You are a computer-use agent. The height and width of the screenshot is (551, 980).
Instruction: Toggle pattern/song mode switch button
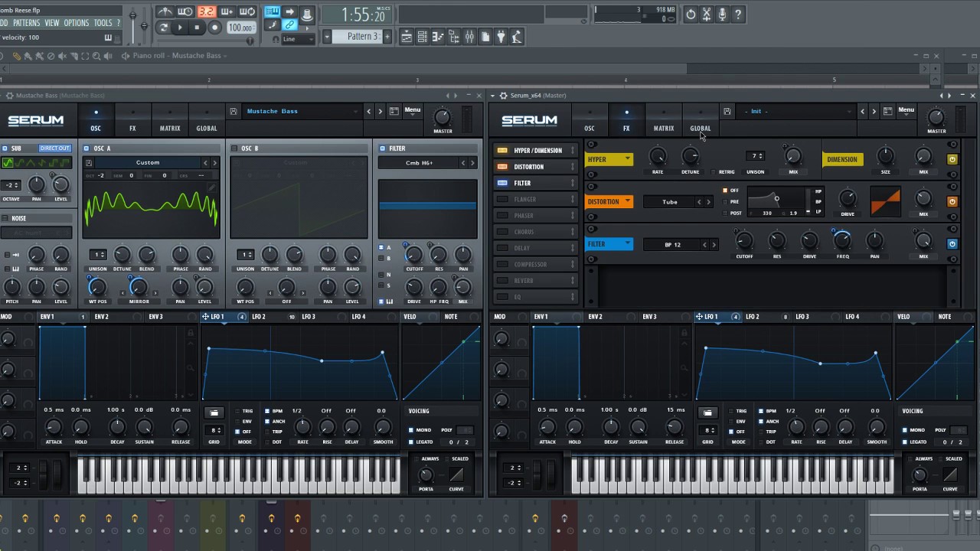click(x=163, y=28)
